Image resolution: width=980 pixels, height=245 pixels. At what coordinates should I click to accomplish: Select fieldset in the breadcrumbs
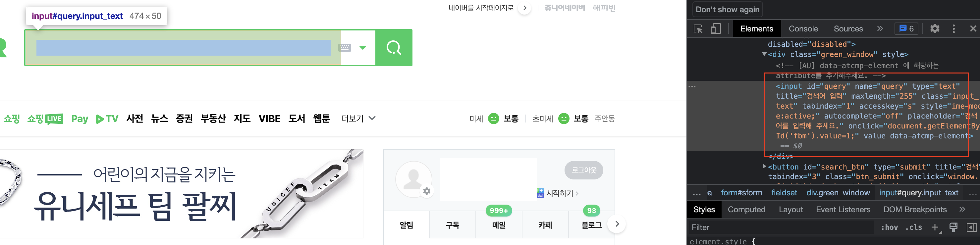click(784, 193)
